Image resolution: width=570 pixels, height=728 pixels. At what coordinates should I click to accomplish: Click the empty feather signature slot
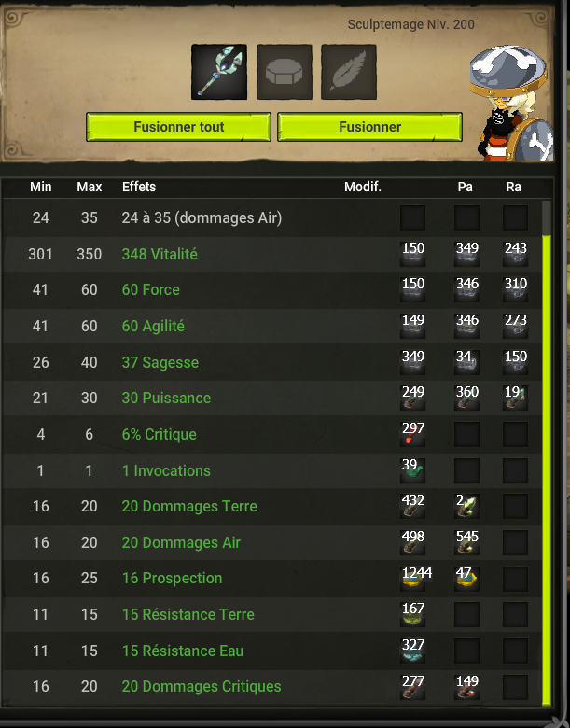[x=349, y=72]
